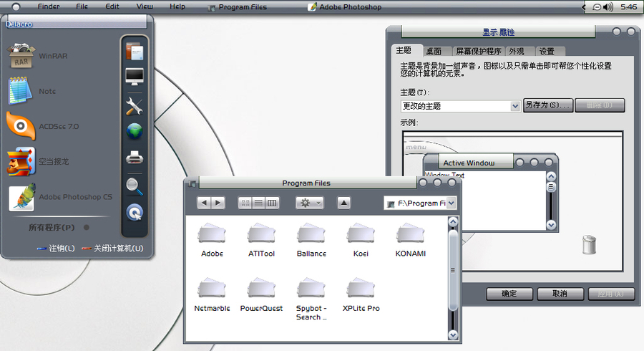Open the Help menu
This screenshot has height=351, width=644.
(177, 6)
